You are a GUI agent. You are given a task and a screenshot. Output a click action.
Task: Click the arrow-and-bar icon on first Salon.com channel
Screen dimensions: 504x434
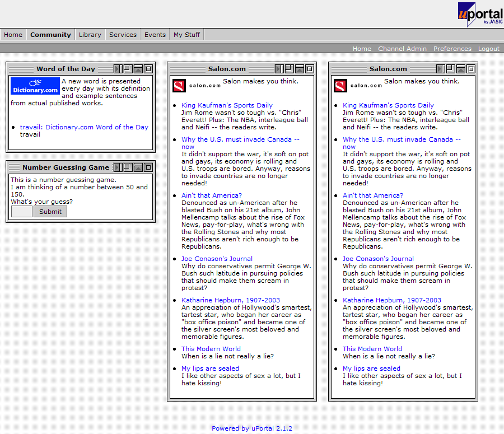(279, 69)
